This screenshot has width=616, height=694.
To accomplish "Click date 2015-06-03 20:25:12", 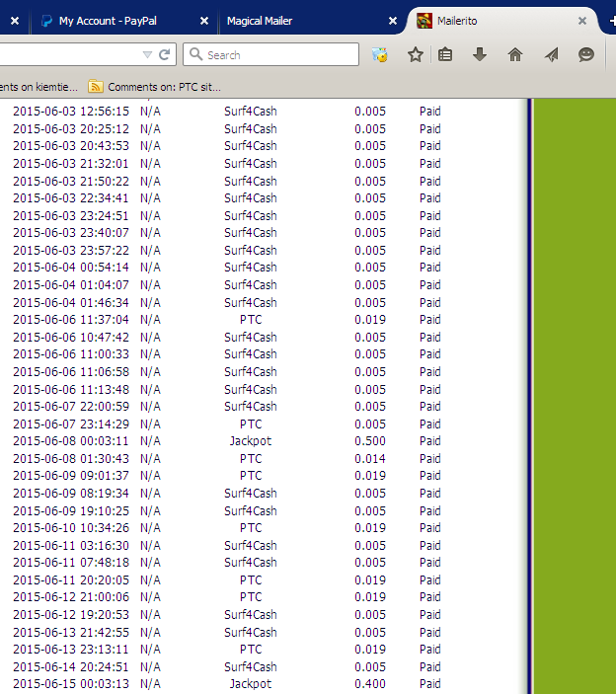I will (x=71, y=128).
